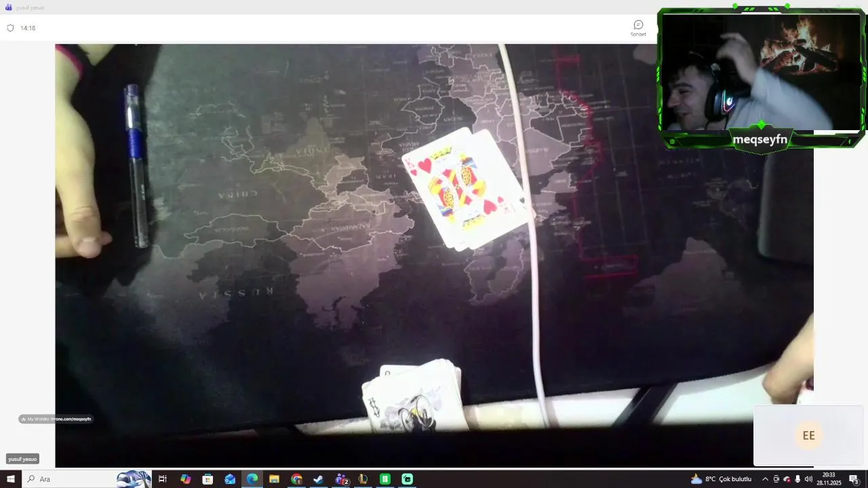Click the yusuf yasuo name label
Screen dimensions: 868x488
pos(22,459)
